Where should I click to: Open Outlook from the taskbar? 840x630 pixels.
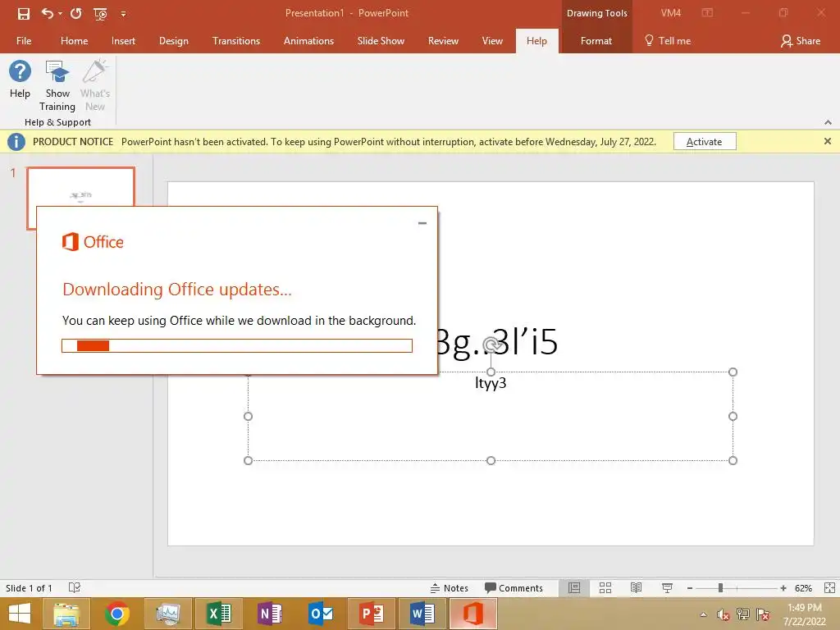point(321,614)
